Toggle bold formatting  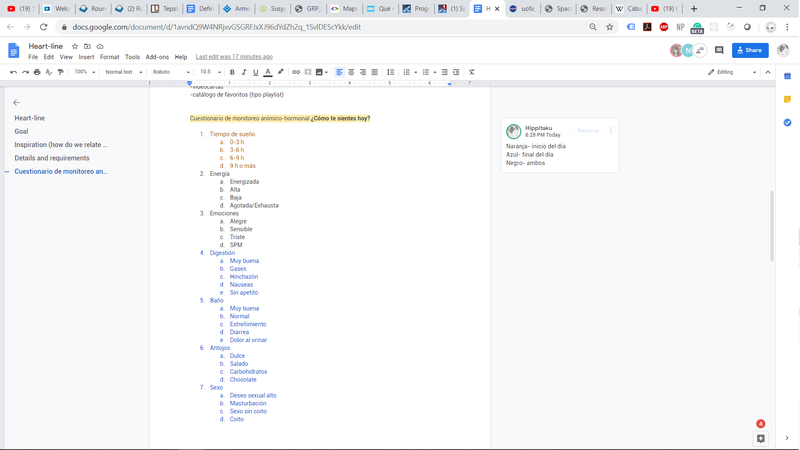click(232, 72)
